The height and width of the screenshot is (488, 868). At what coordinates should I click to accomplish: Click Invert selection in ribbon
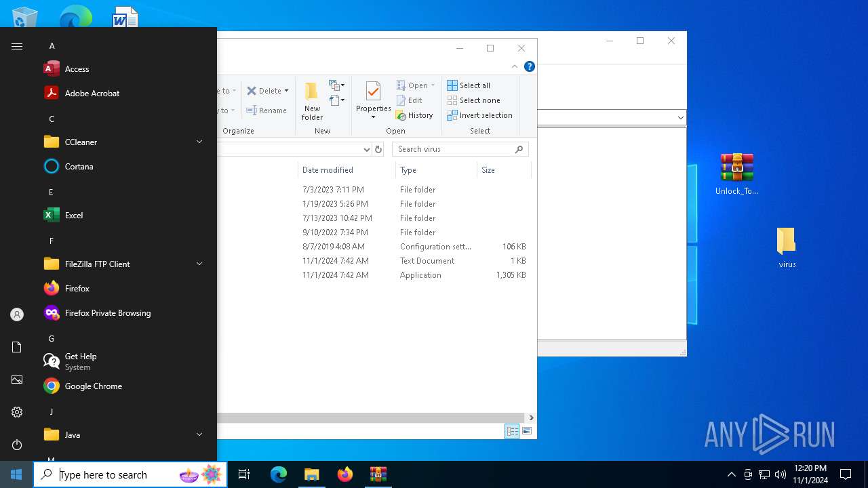[x=479, y=115]
